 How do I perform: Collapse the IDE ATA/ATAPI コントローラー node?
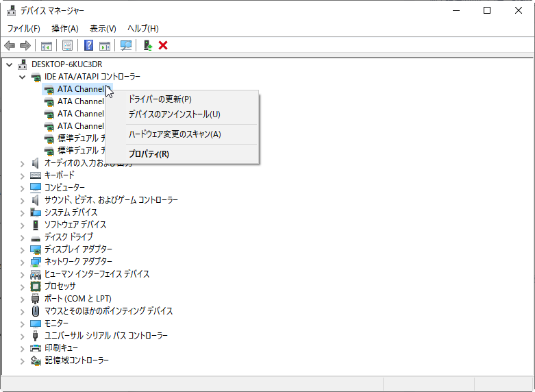pos(23,77)
